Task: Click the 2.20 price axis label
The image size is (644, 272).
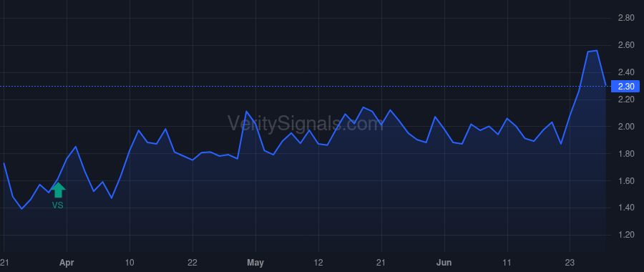Action: (x=626, y=99)
